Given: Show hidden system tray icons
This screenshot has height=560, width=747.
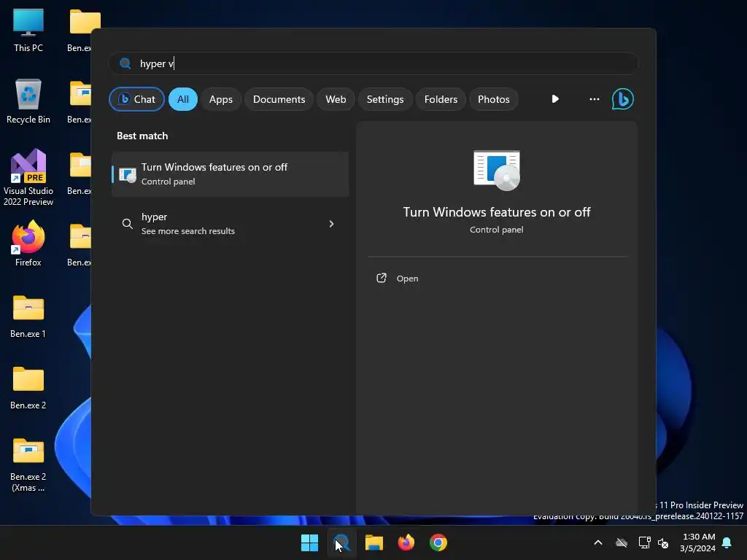Looking at the screenshot, I should click(x=598, y=542).
